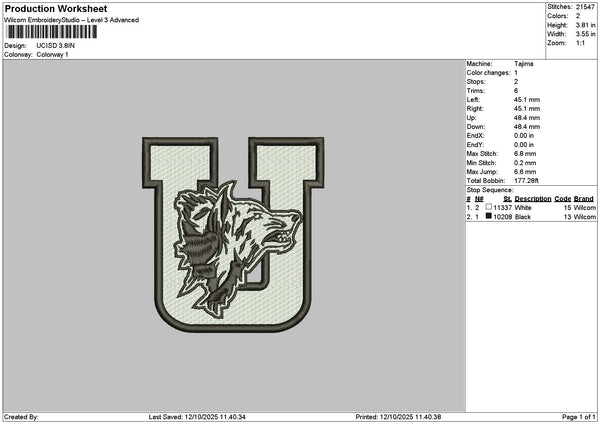Click the stitch count '21547'

[585, 7]
